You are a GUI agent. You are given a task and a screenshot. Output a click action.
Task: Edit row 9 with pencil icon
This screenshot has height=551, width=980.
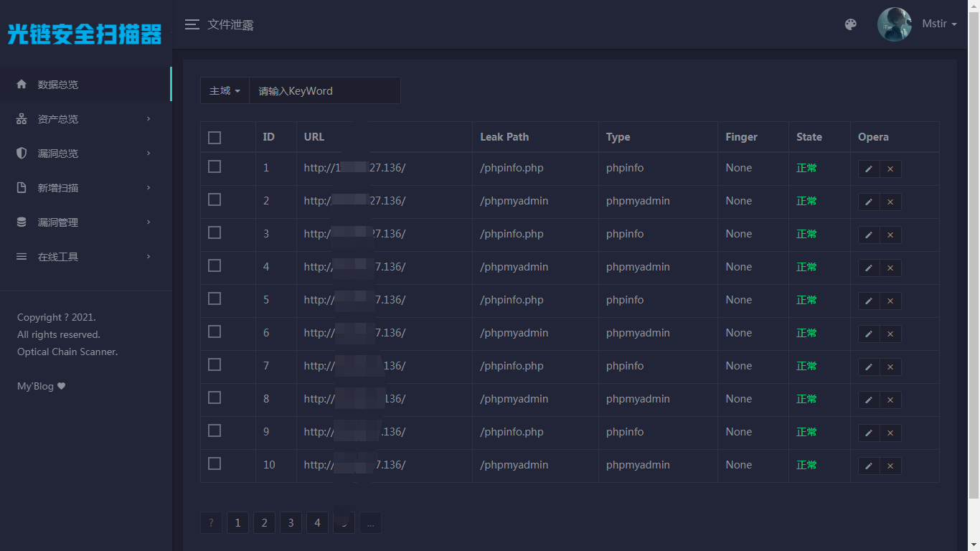point(869,433)
